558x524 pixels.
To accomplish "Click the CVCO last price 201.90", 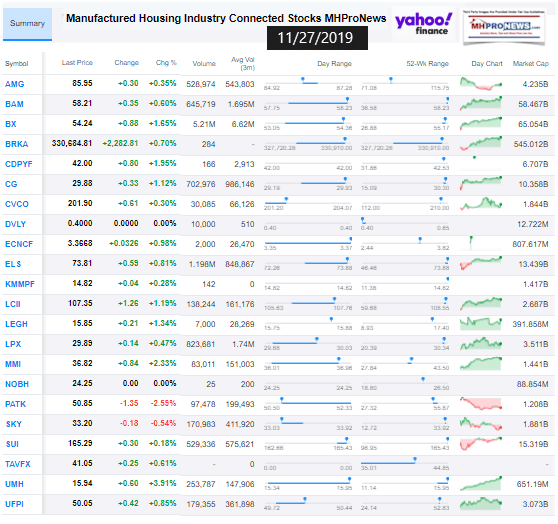I will [80, 204].
